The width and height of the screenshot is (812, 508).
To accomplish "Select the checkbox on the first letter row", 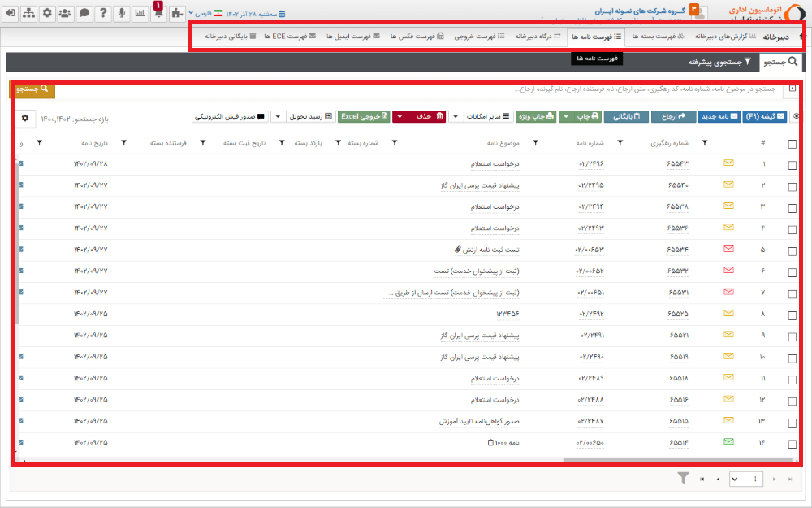I will pos(793,163).
